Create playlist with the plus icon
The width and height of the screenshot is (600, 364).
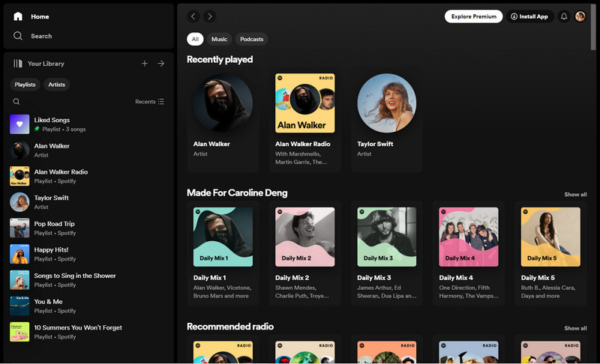pyautogui.click(x=145, y=64)
